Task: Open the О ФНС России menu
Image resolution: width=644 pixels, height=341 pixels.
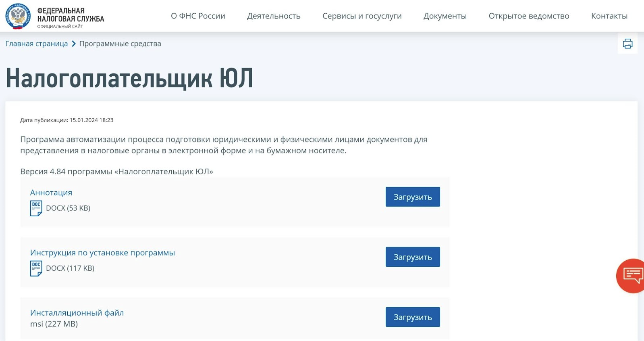Action: pos(198,16)
